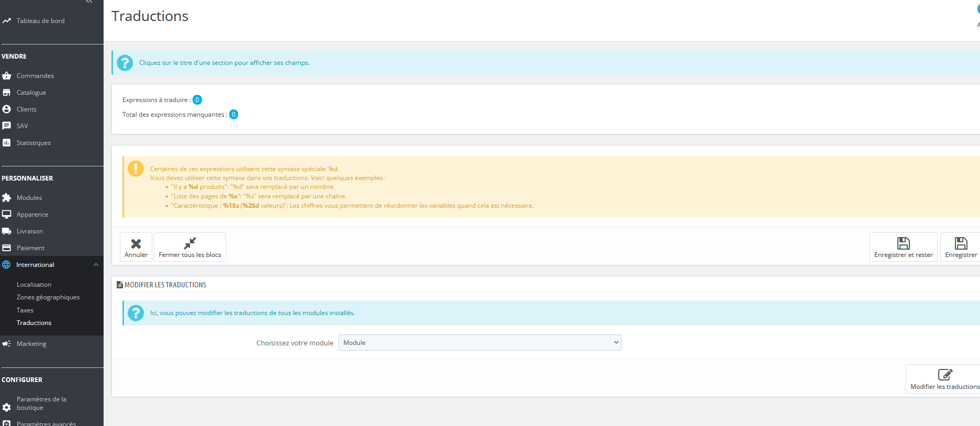
Task: Click the Apparence monitor icon
Action: coord(7,215)
